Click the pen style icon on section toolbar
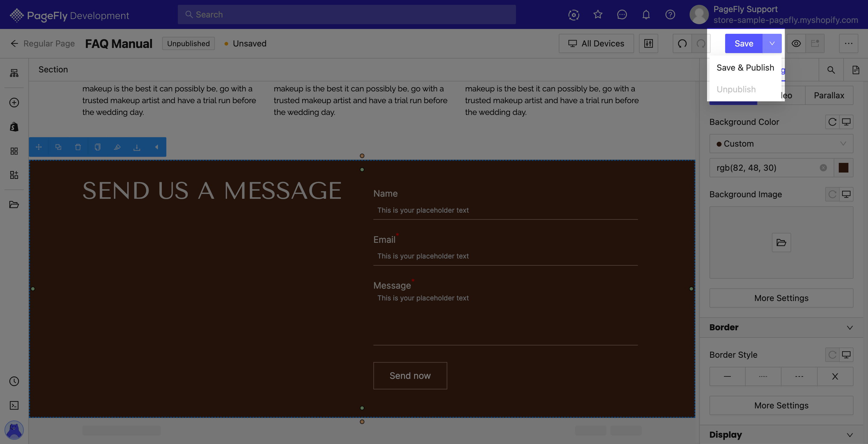Image resolution: width=868 pixels, height=444 pixels. pyautogui.click(x=117, y=147)
